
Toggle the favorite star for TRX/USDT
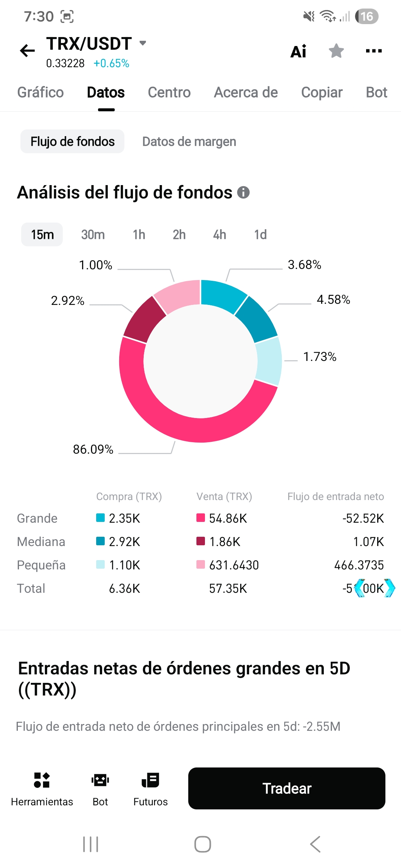[x=336, y=51]
